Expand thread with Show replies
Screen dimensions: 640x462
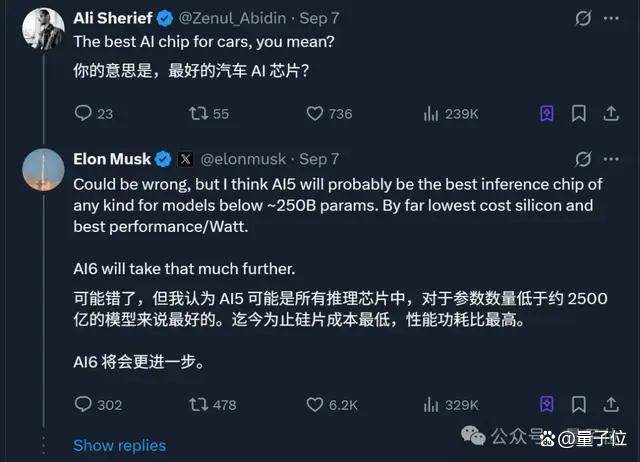pos(120,445)
